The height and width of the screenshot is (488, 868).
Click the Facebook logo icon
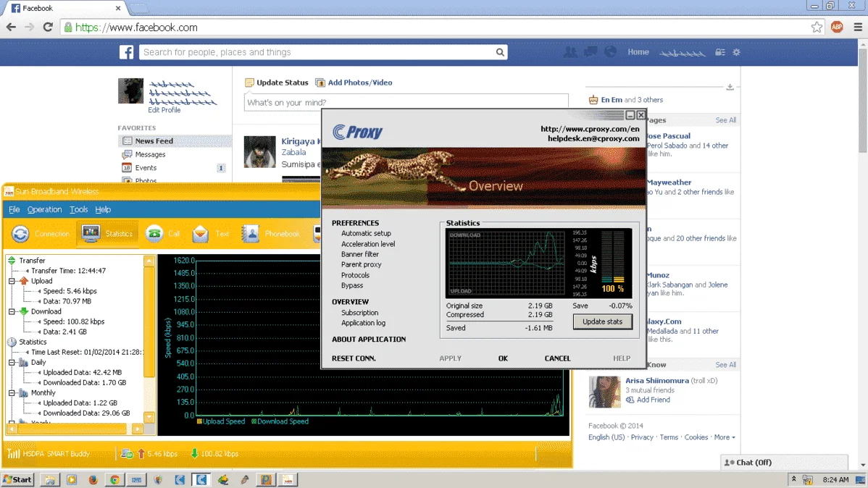pyautogui.click(x=127, y=52)
